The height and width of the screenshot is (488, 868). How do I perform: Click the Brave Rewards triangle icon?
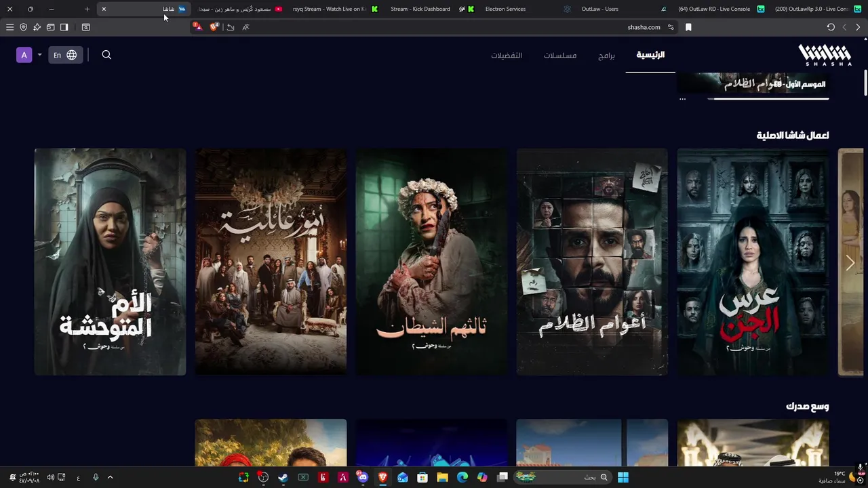click(x=197, y=27)
